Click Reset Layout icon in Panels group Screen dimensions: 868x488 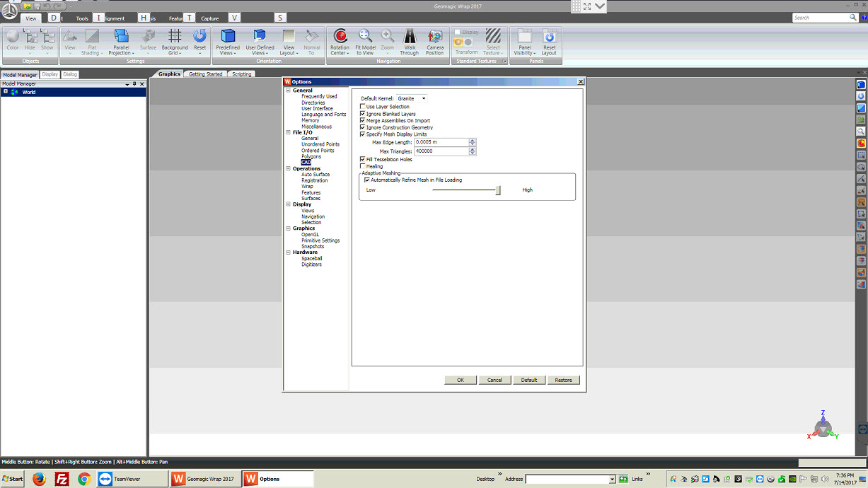[549, 36]
